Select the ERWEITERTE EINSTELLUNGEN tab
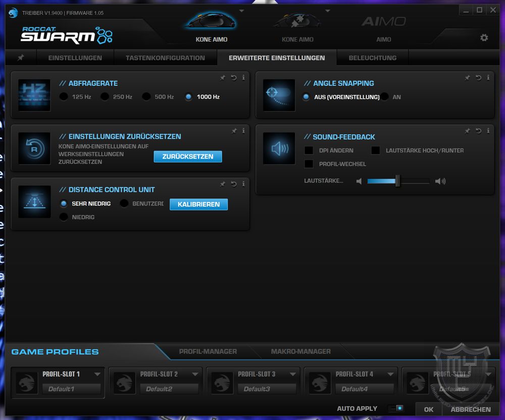Screen dimensions: 505x420 pyautogui.click(x=277, y=58)
